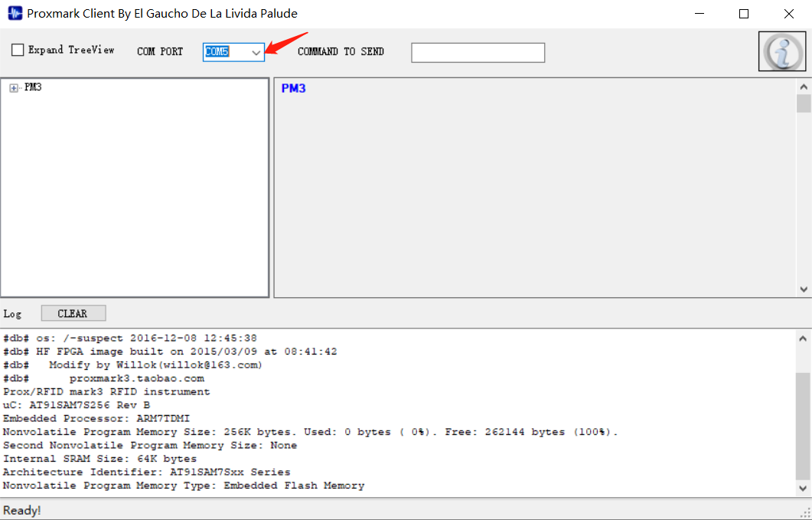This screenshot has width=812, height=520.
Task: Click log line 'os: /-suspect 2016-12-08'
Action: click(x=130, y=338)
